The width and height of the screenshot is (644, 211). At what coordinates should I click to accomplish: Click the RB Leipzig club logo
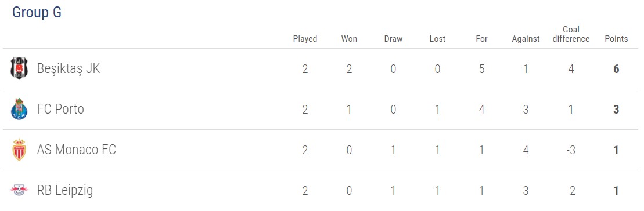(19, 191)
